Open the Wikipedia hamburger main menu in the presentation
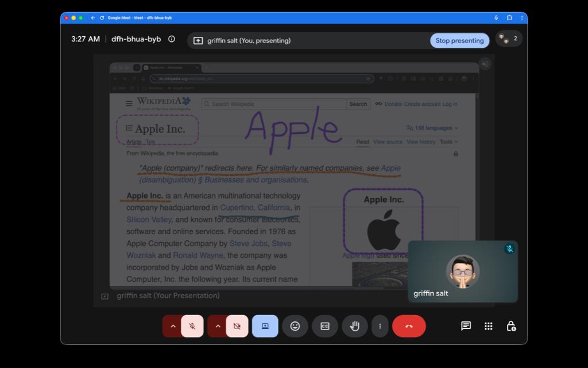 pos(129,103)
